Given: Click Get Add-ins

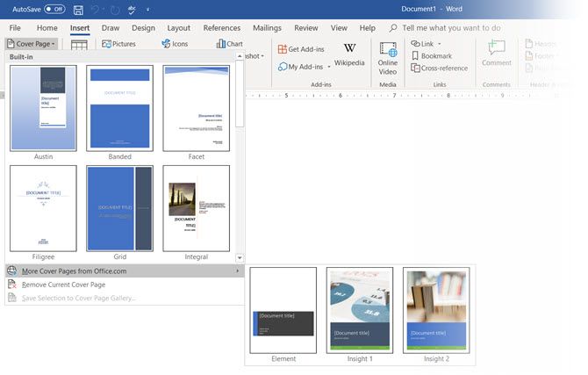Looking at the screenshot, I should click(x=301, y=49).
